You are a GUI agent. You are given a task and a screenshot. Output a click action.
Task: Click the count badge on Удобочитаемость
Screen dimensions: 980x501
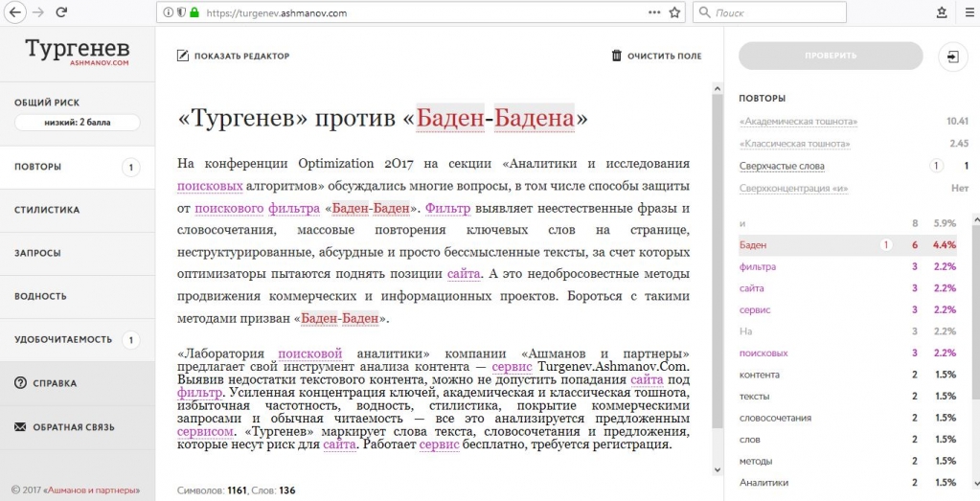[x=130, y=340]
